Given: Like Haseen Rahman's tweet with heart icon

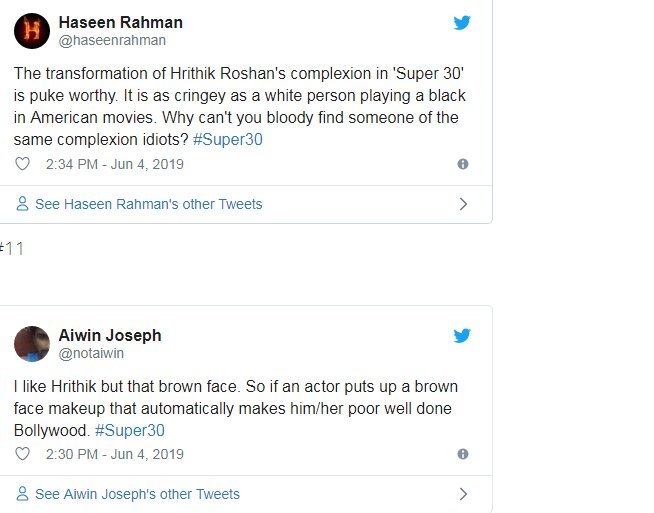Looking at the screenshot, I should (23, 164).
